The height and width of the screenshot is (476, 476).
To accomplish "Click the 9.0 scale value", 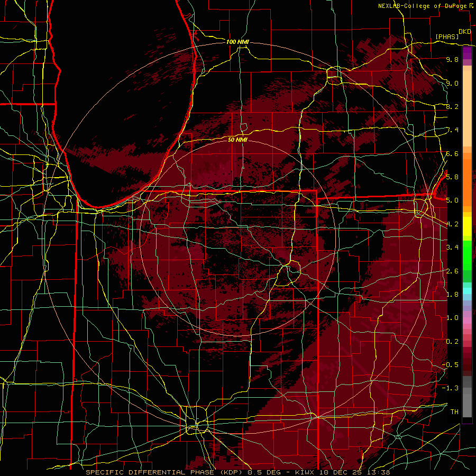I will coord(452,83).
